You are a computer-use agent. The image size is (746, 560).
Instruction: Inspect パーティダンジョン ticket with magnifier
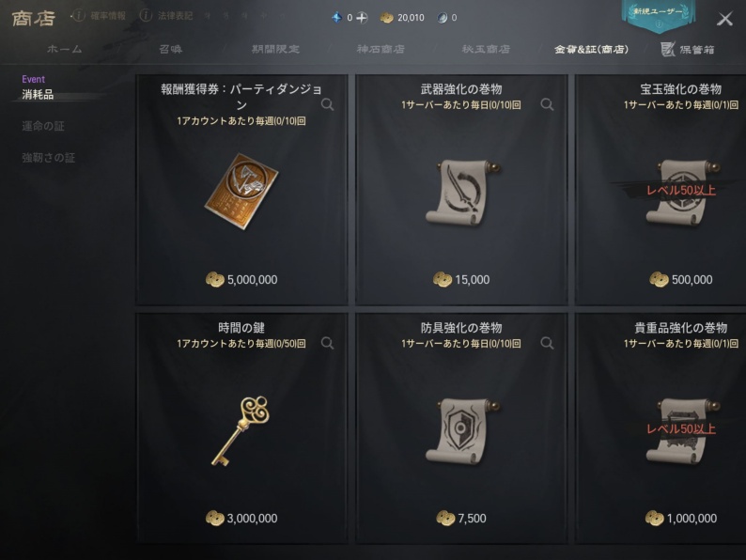click(x=327, y=104)
